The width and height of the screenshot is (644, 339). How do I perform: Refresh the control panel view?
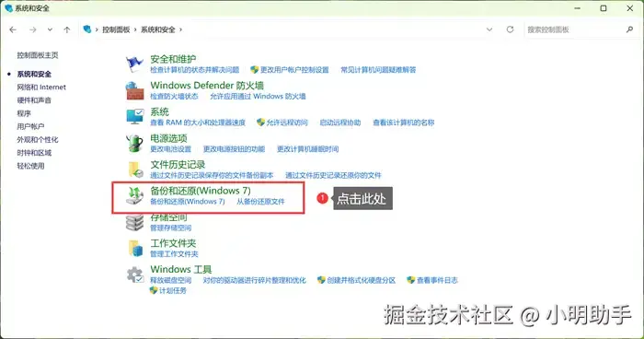point(510,29)
